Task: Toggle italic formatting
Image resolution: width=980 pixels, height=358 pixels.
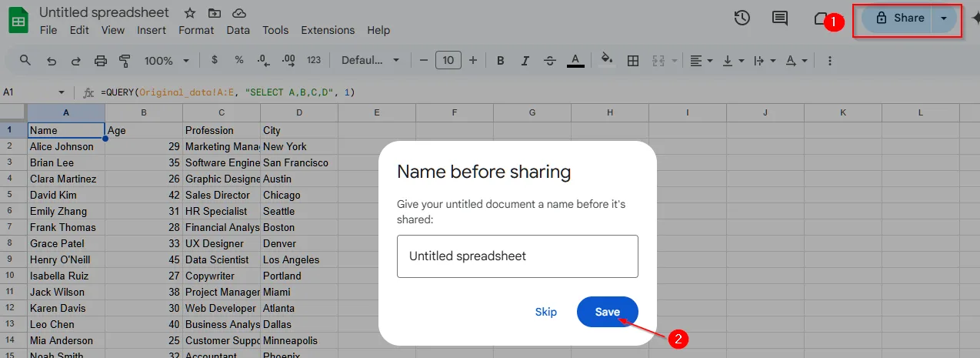Action: click(x=525, y=60)
